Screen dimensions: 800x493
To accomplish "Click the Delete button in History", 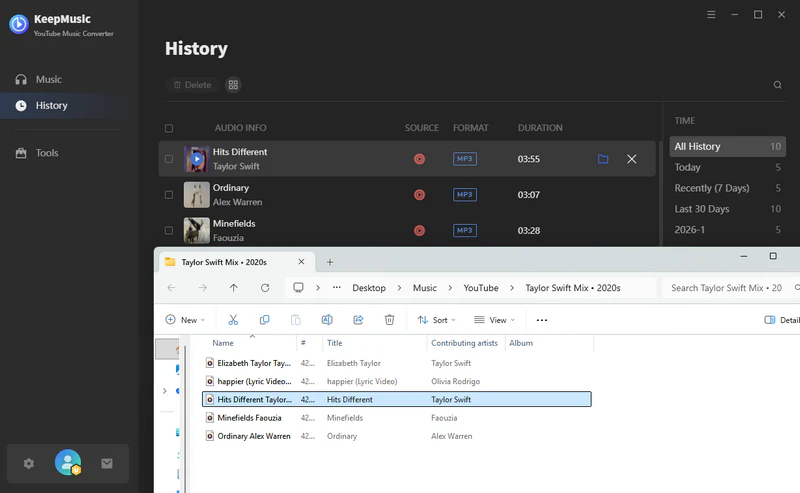I will click(x=192, y=85).
